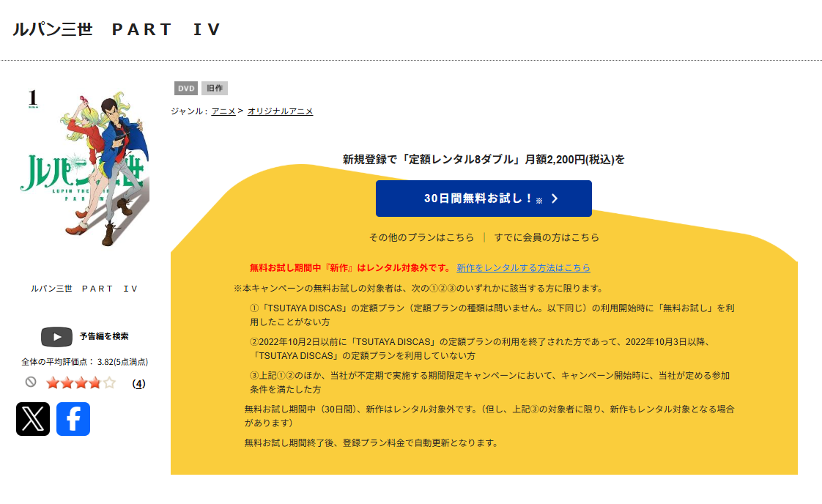The width and height of the screenshot is (822, 504).
Task: Click the ジャンル: label text
Action: click(x=189, y=111)
